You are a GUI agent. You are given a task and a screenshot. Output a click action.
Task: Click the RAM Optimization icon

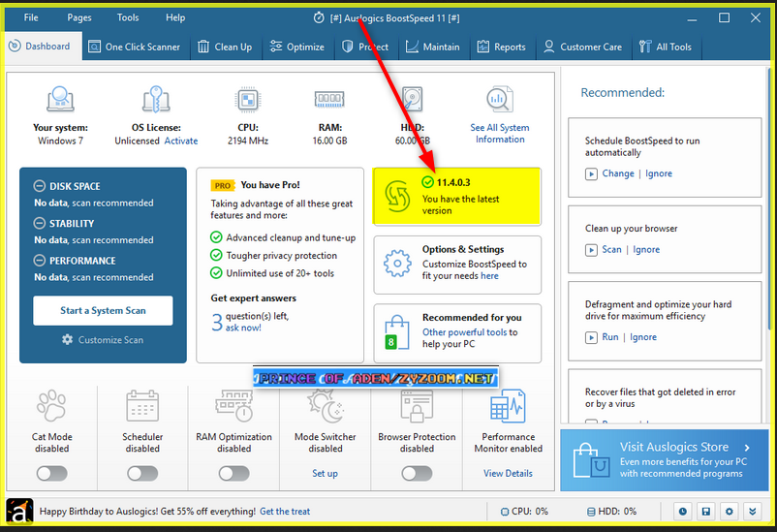tap(233, 406)
